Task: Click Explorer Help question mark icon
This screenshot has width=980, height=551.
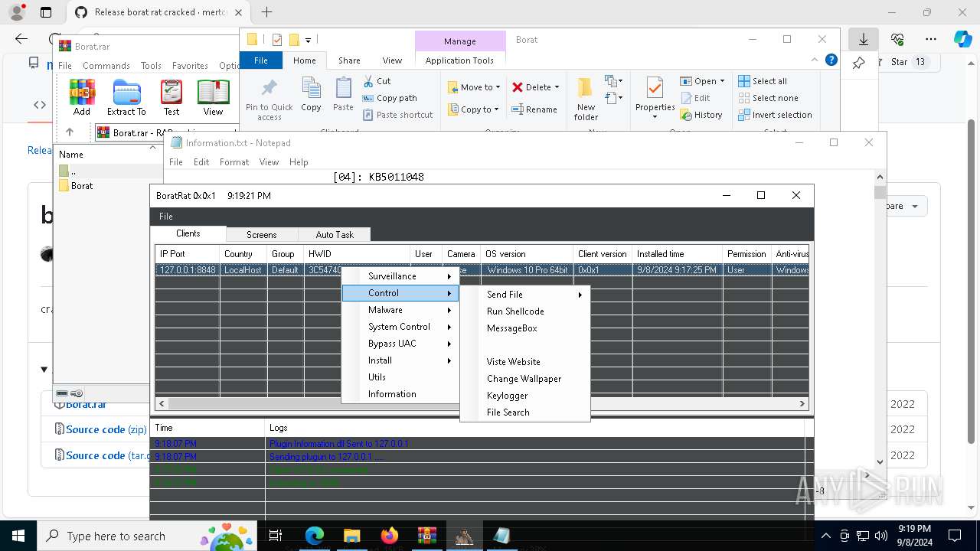Action: (831, 60)
